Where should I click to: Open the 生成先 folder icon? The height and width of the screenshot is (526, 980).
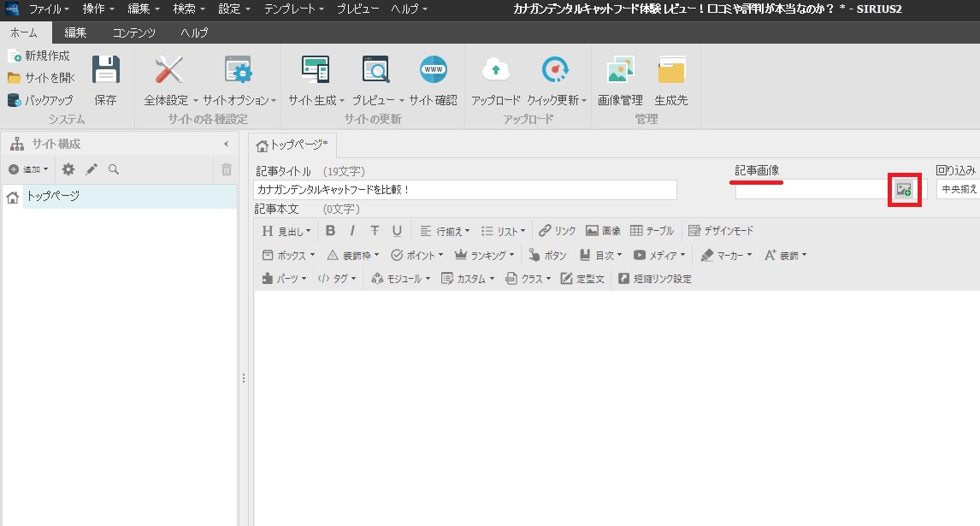671,69
